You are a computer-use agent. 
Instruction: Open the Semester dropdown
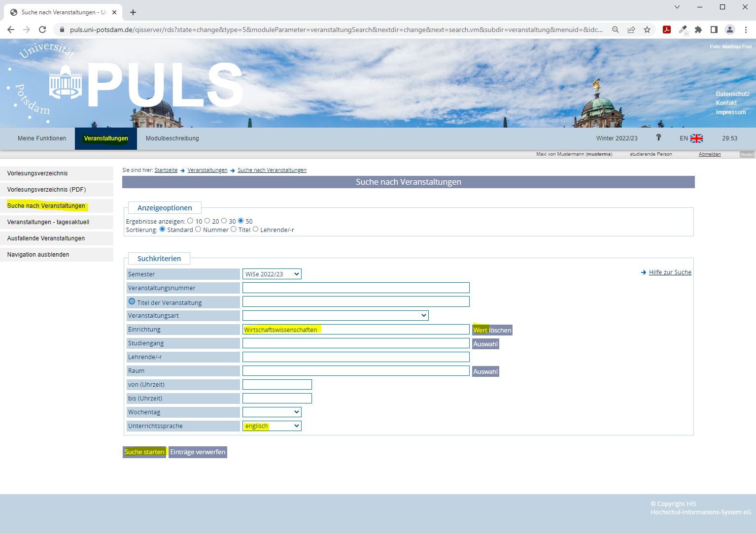click(272, 274)
